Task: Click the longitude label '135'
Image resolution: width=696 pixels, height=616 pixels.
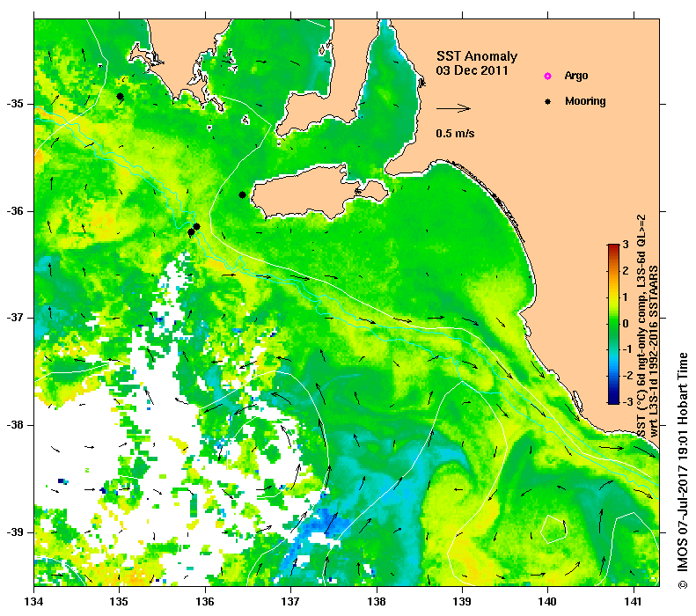Action: click(x=120, y=602)
